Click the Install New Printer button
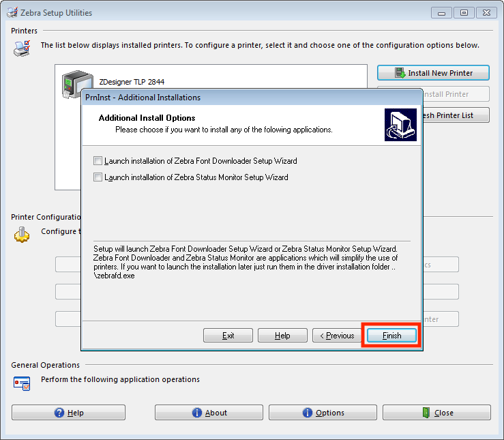The height and width of the screenshot is (440, 504). tap(433, 72)
